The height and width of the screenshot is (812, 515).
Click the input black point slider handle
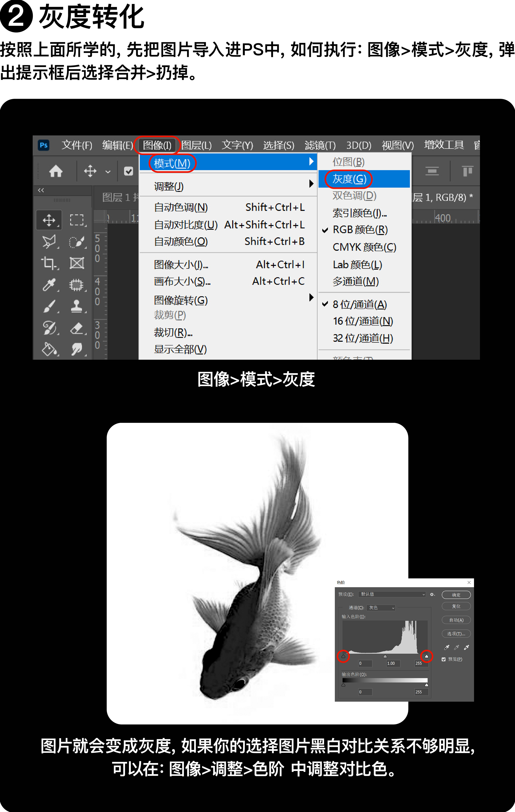(343, 656)
